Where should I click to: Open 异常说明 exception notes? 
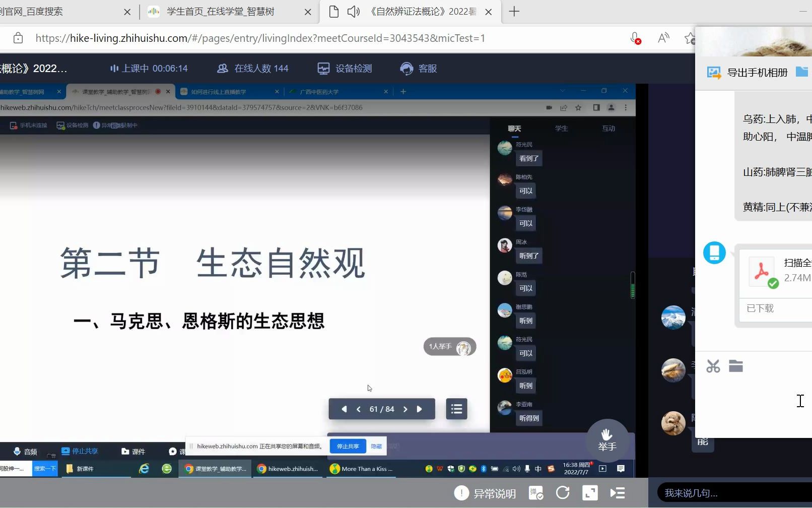coord(485,493)
